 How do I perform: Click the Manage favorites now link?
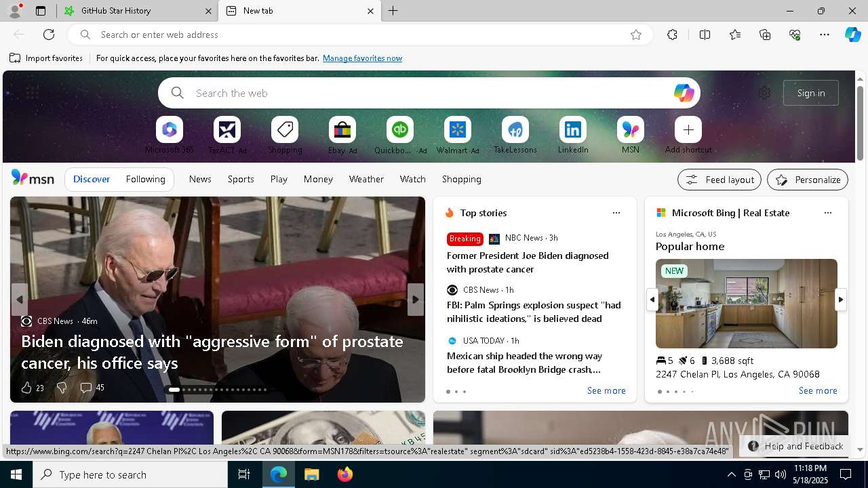[x=362, y=58]
